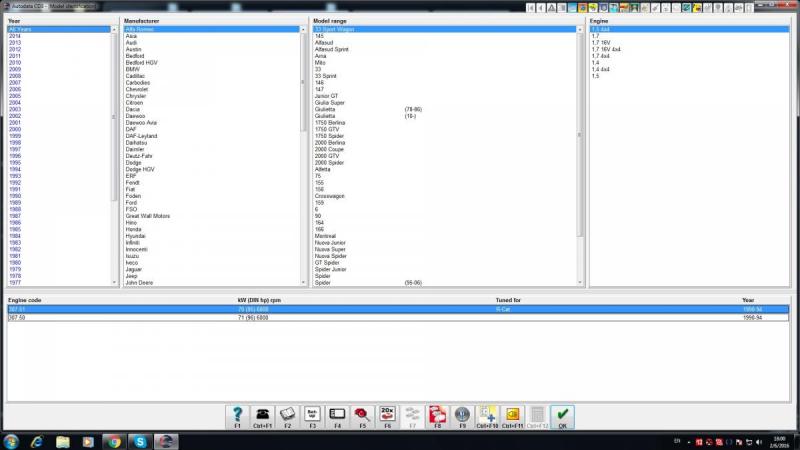The width and height of the screenshot is (800, 450).
Task: Click the previous arrow in top toolbar
Action: [541, 8]
